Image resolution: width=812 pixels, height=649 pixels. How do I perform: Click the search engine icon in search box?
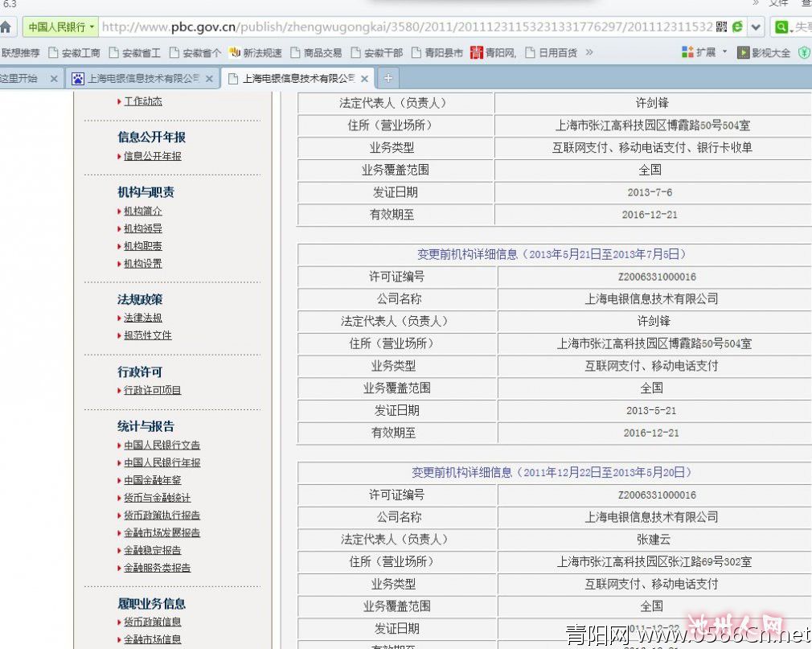pyautogui.click(x=781, y=27)
